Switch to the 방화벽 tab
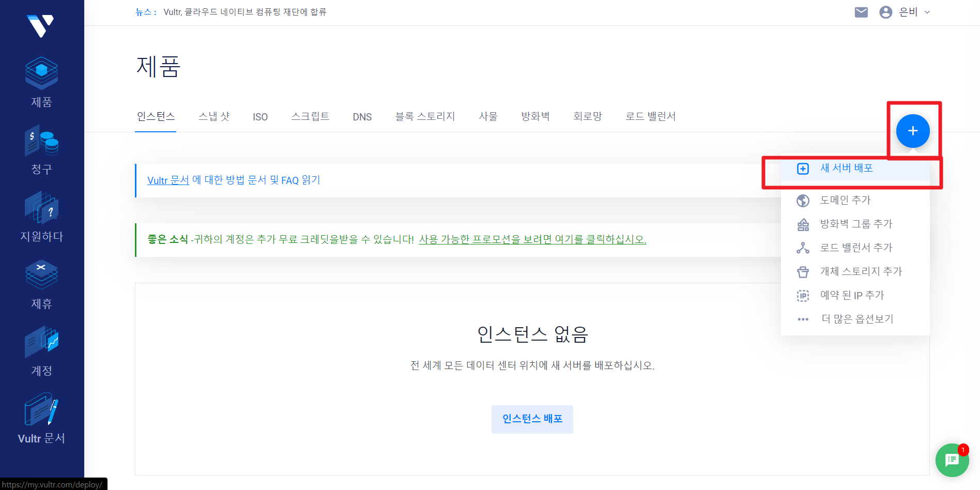Viewport: 980px width, 490px height. 535,117
